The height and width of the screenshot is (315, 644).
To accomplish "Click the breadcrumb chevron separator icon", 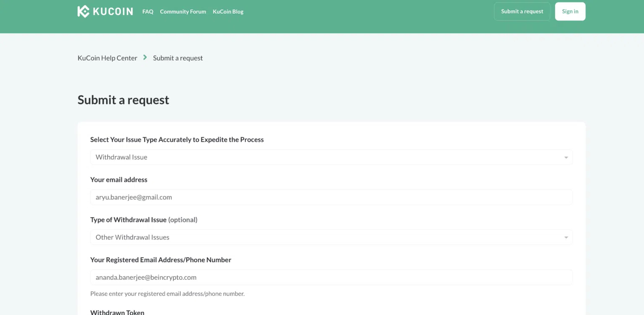I will [x=145, y=57].
